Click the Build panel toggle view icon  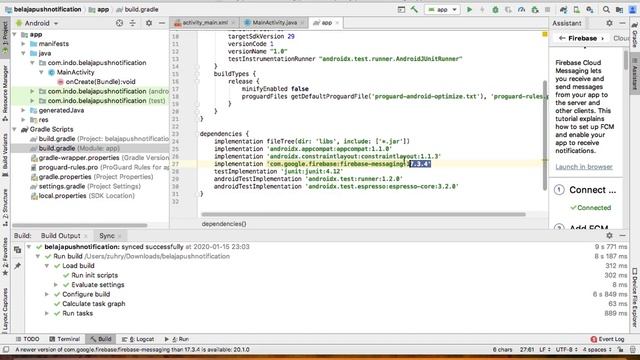tap(18, 250)
